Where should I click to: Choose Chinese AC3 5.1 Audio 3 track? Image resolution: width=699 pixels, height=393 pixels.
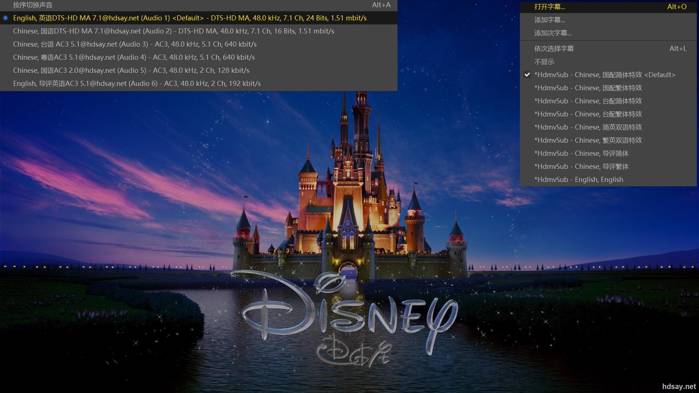[198, 44]
